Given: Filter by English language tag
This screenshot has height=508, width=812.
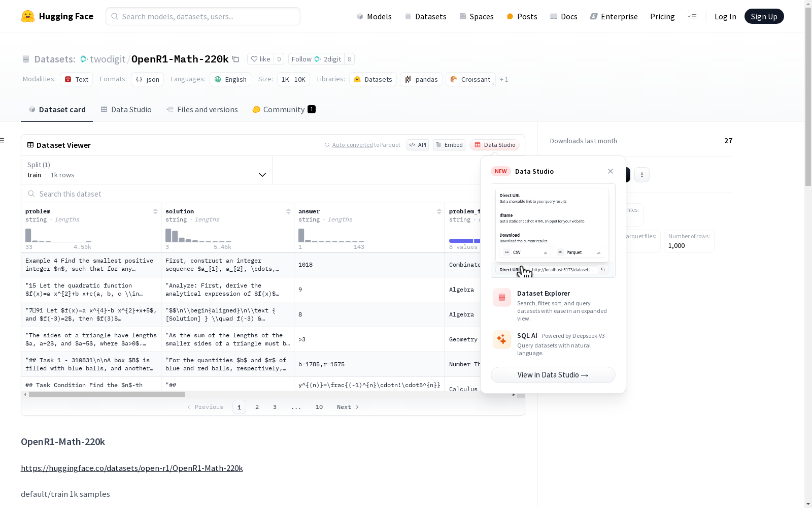Looking at the screenshot, I should [x=230, y=79].
